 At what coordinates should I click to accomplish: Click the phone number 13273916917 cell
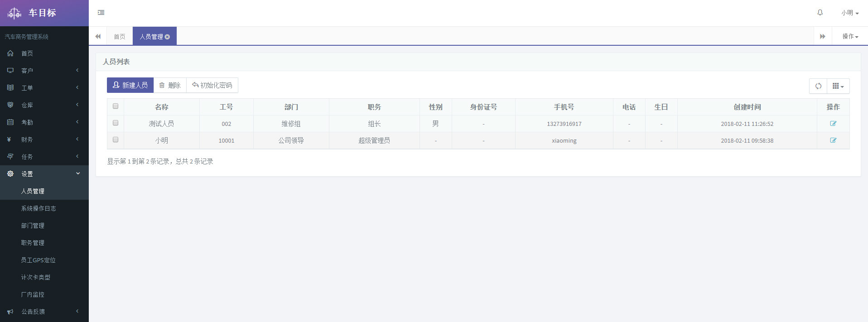[x=564, y=124]
